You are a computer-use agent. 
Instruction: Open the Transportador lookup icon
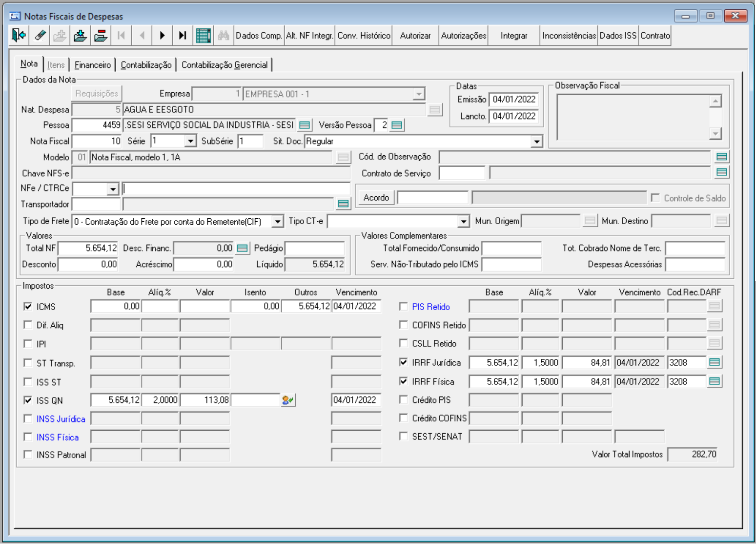343,204
